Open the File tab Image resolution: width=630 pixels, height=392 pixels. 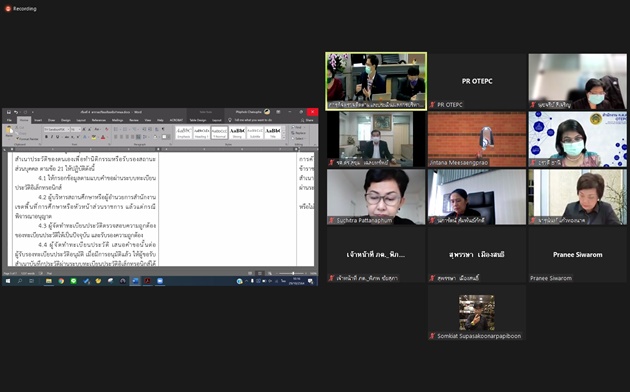tap(9, 120)
